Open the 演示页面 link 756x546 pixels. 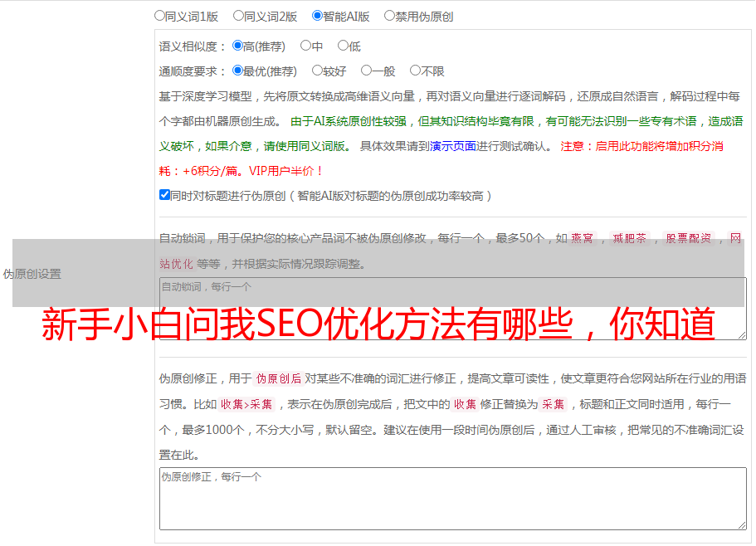pos(453,146)
